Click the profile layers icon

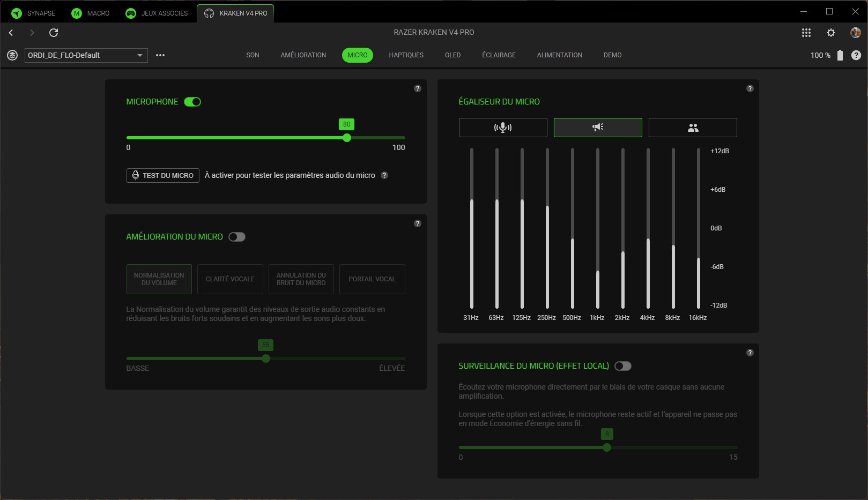[12, 55]
